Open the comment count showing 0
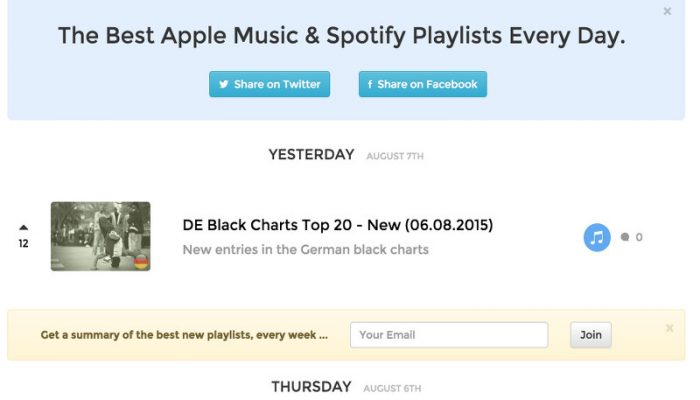The image size is (700, 400). 639,237
